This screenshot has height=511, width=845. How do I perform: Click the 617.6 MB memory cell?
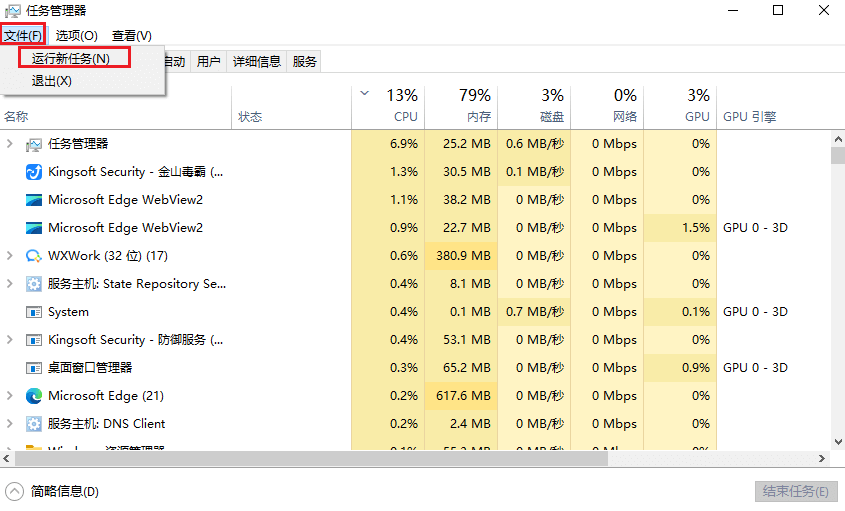click(461, 396)
